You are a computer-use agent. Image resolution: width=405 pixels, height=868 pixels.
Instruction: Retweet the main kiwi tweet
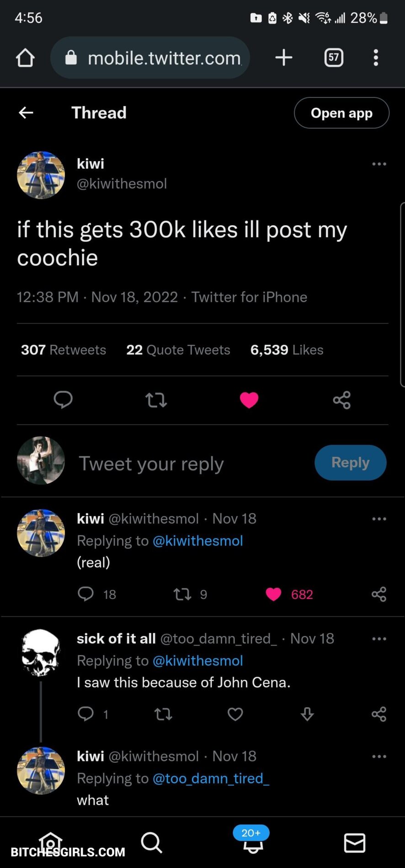point(156,400)
